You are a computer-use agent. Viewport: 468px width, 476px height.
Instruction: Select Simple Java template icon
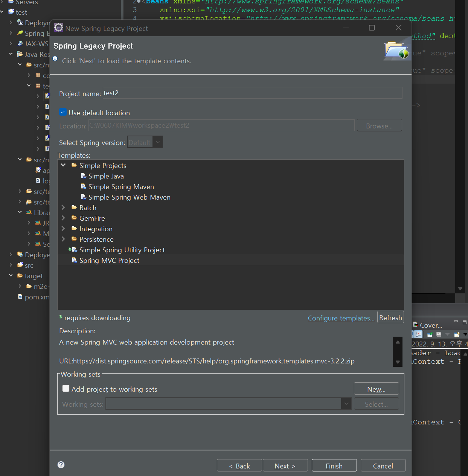(84, 176)
